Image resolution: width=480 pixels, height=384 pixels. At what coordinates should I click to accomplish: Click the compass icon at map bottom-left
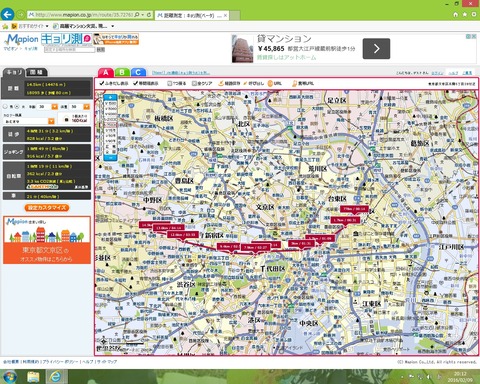(x=104, y=341)
